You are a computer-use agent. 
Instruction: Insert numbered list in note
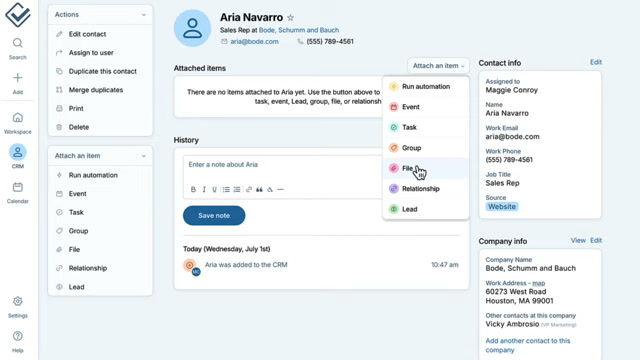[x=237, y=189]
